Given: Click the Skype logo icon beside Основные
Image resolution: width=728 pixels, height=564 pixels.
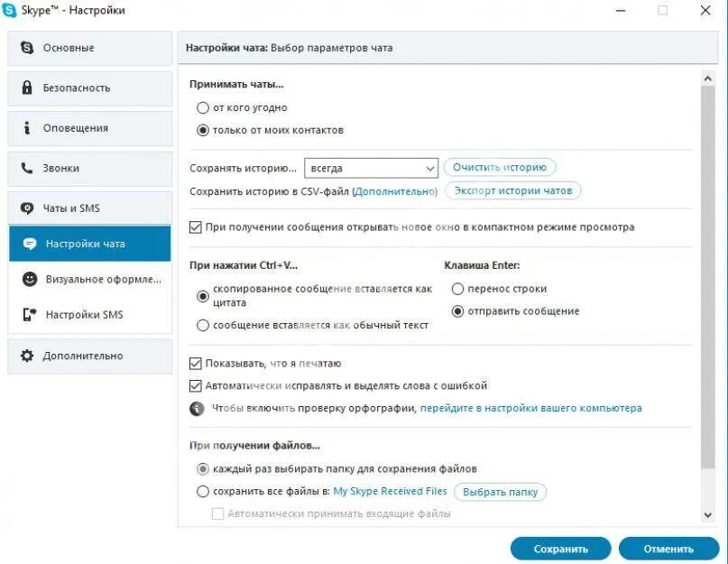Looking at the screenshot, I should click(27, 48).
